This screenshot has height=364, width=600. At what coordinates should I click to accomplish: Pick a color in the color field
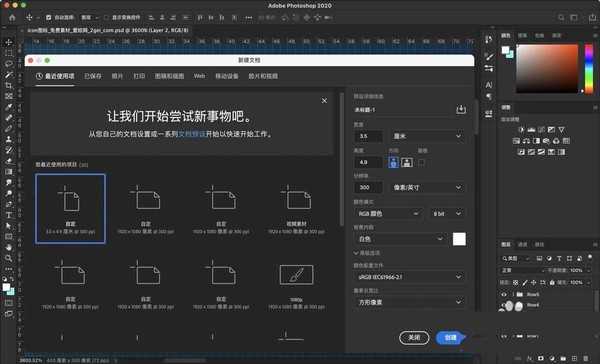point(547,69)
